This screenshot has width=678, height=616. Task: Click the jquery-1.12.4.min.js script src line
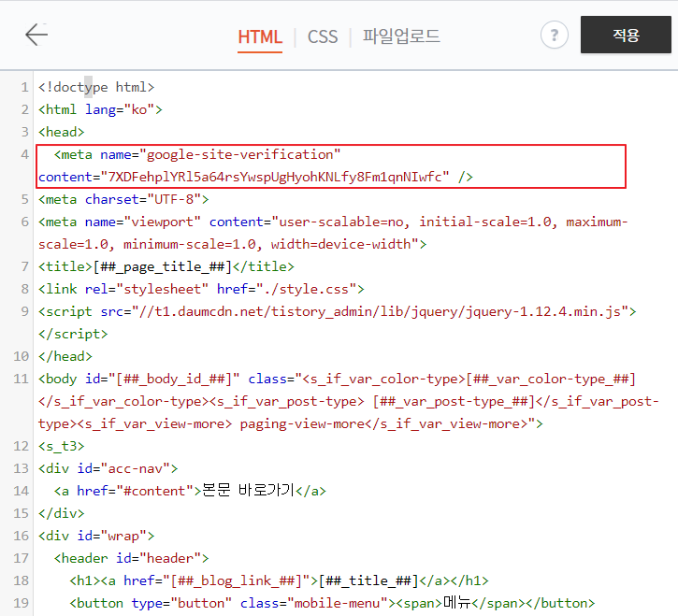tap(338, 311)
